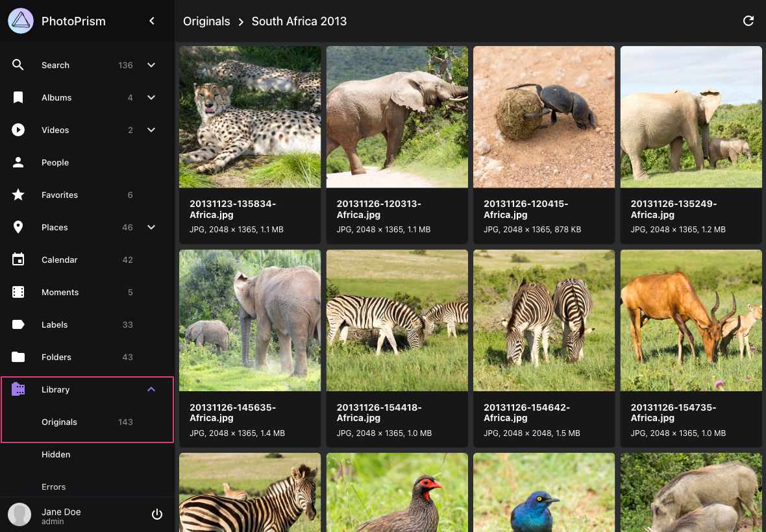This screenshot has height=532, width=766.
Task: Expand the Search submenu chevron
Action: (151, 65)
